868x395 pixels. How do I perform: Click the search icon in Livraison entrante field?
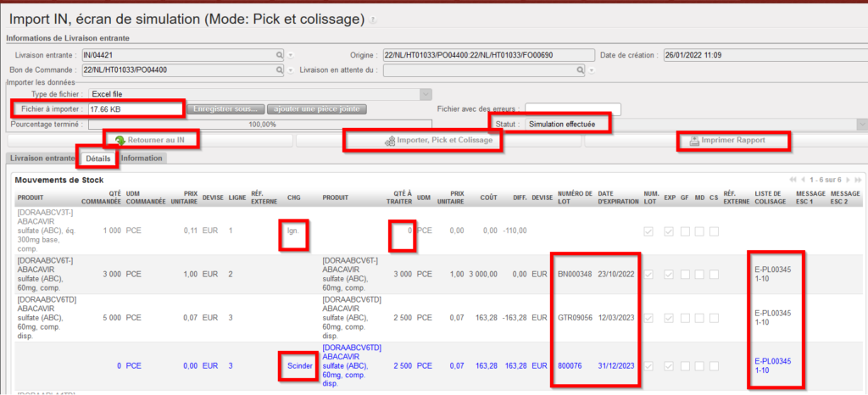(278, 55)
